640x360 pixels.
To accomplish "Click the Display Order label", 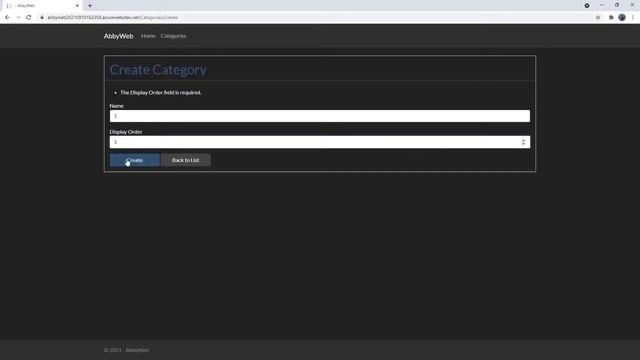I will [x=126, y=132].
